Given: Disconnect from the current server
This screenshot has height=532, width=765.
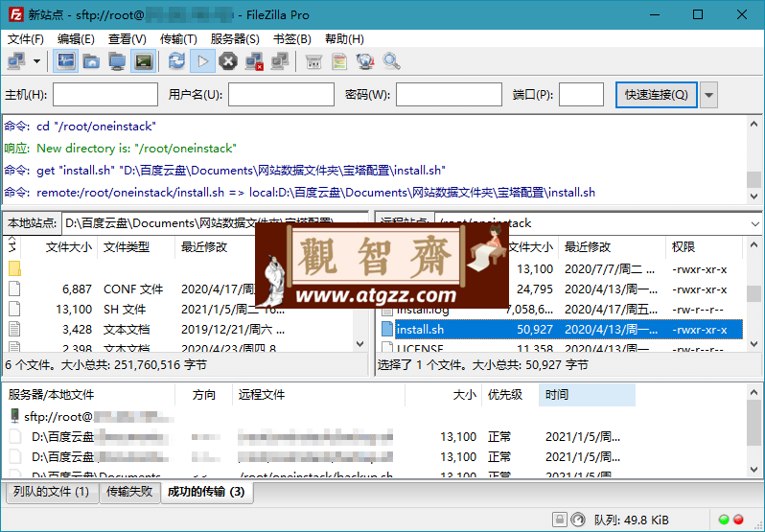Looking at the screenshot, I should point(254,61).
